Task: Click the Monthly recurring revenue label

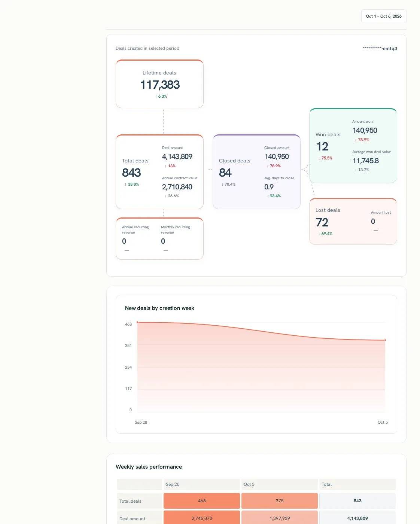Action: coord(175,229)
